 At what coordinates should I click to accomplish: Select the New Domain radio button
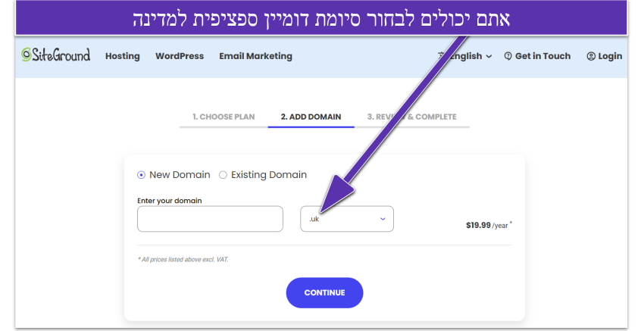click(141, 175)
